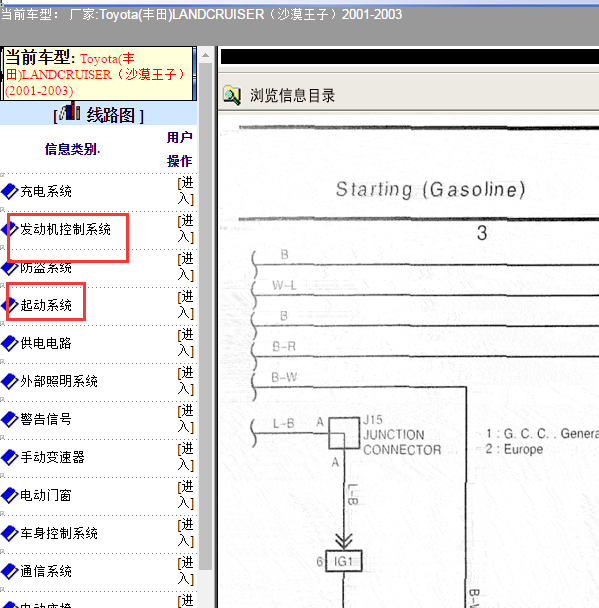
Task: Click [进入] for 防盗系统
Action: [x=186, y=267]
